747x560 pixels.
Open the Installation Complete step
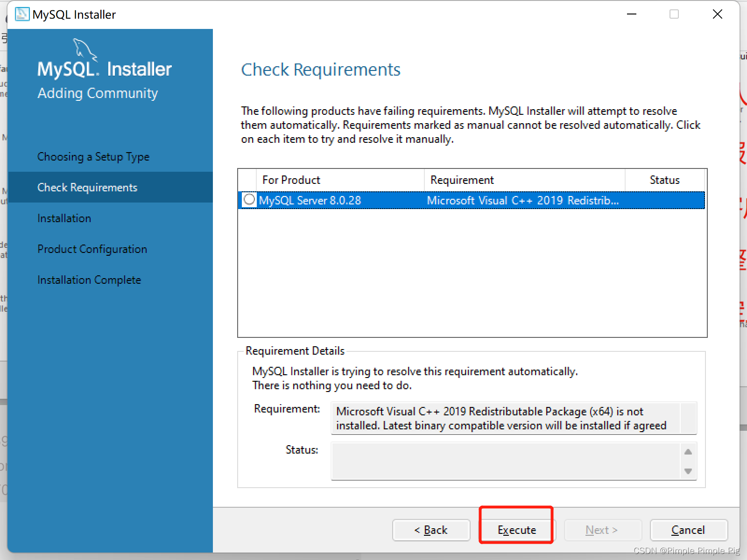tap(89, 280)
